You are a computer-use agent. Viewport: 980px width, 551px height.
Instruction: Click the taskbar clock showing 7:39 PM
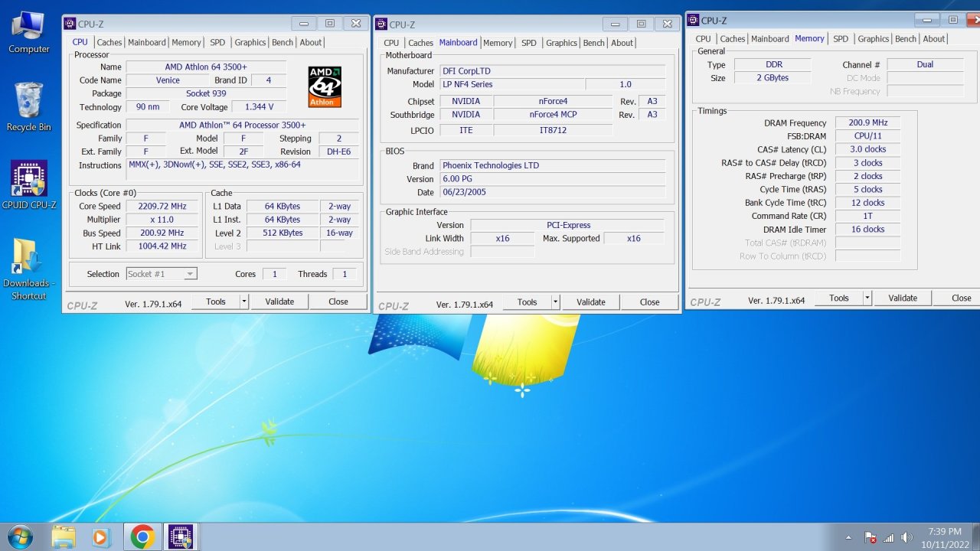pyautogui.click(x=944, y=537)
